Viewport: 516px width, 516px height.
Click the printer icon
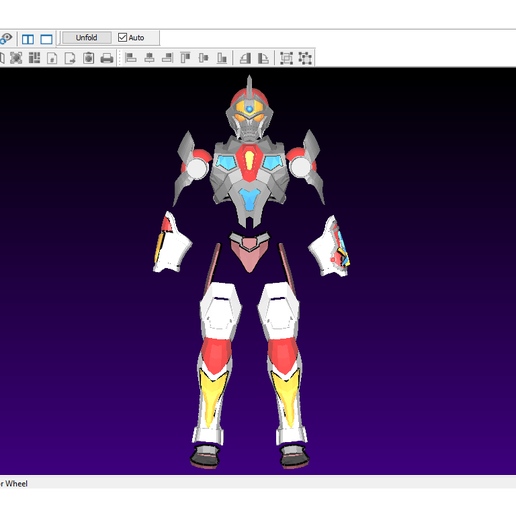pyautogui.click(x=107, y=58)
